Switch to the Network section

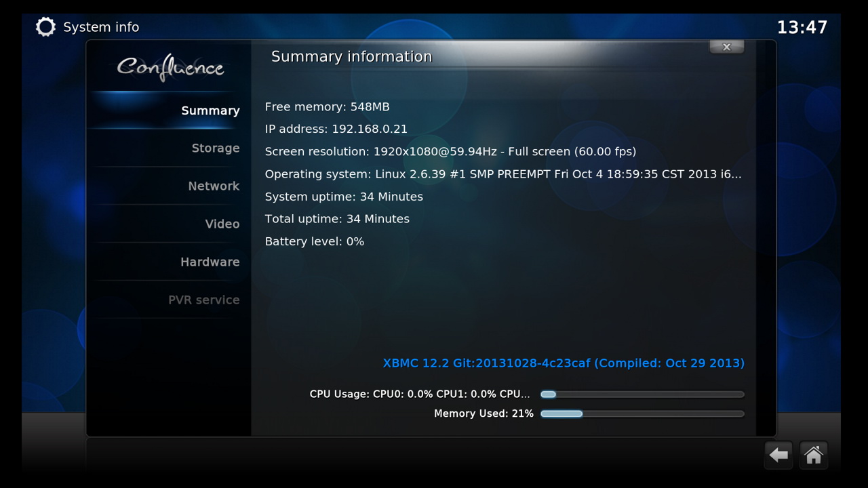click(167, 186)
